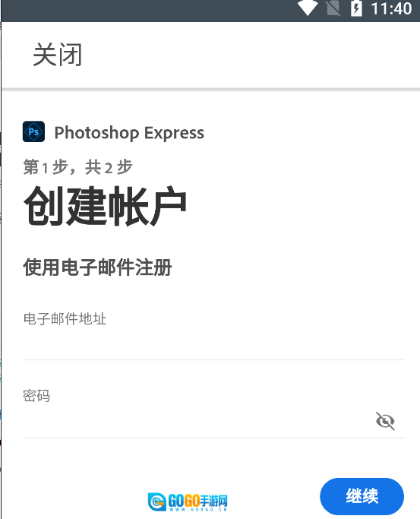Click the 使用电子邮件注册 subheading text
The width and height of the screenshot is (420, 519).
[x=97, y=267]
